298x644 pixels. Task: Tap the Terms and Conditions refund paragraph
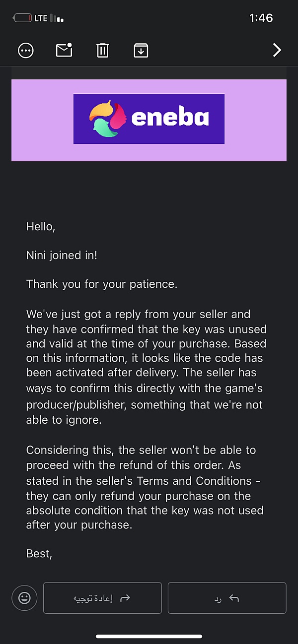click(145, 488)
